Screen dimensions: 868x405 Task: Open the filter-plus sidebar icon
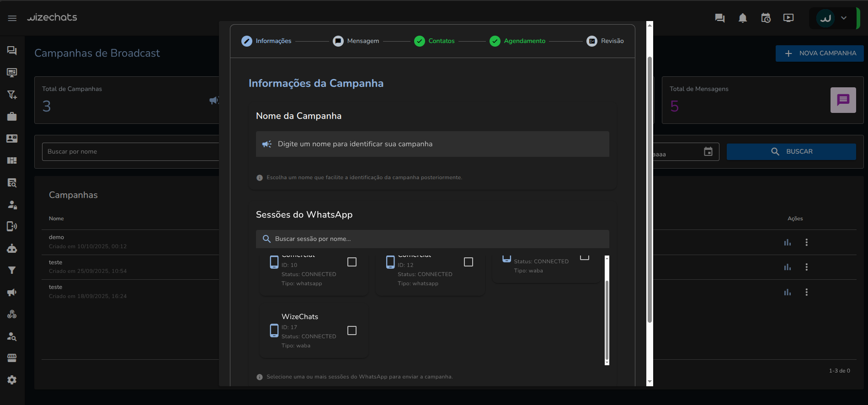click(12, 95)
